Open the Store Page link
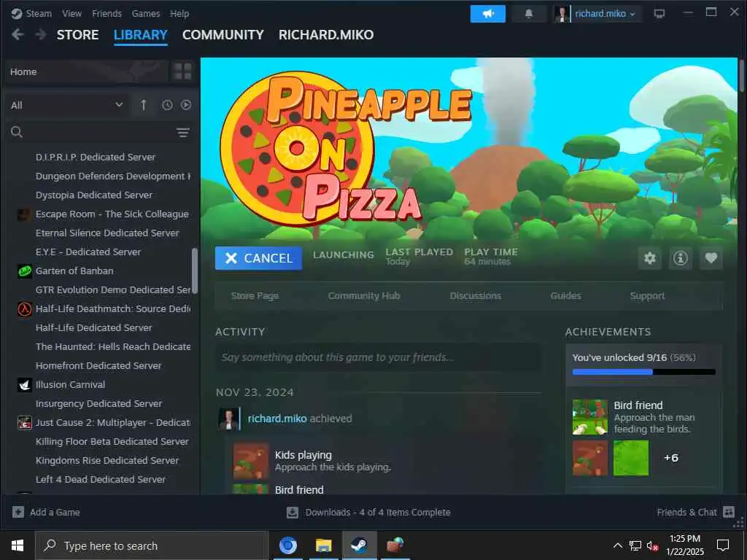This screenshot has height=560, width=747. tap(255, 296)
